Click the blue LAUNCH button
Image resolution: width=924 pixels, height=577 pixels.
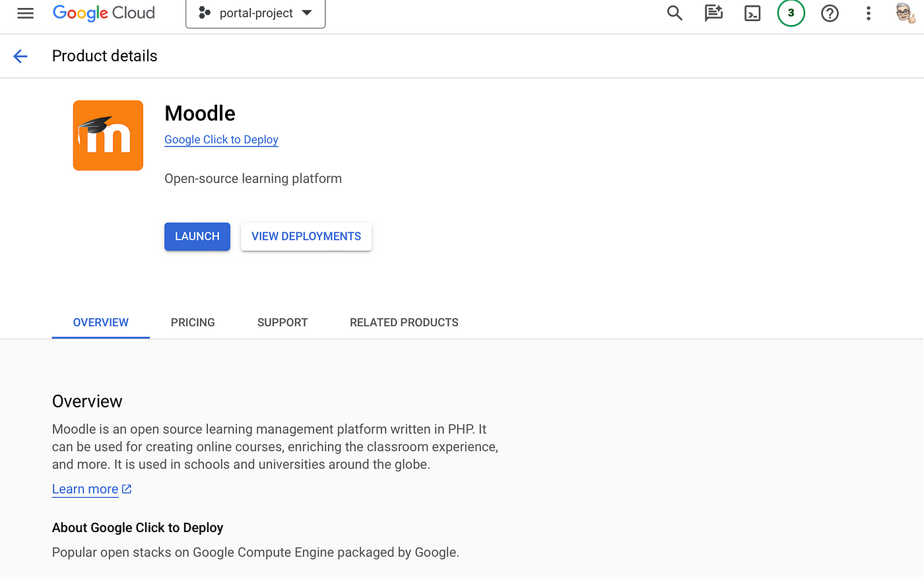coord(197,236)
